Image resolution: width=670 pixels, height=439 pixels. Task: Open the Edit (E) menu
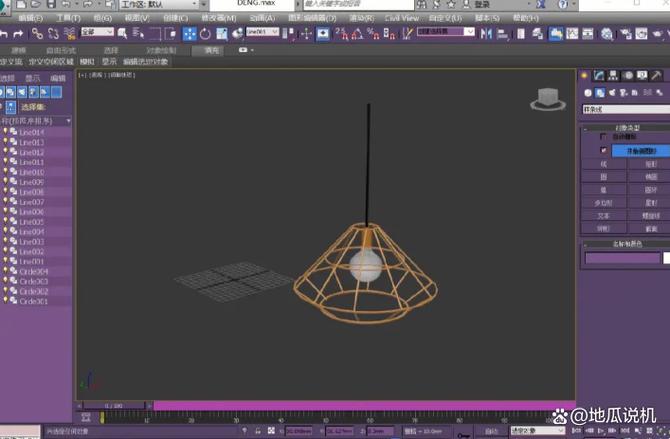[31, 18]
